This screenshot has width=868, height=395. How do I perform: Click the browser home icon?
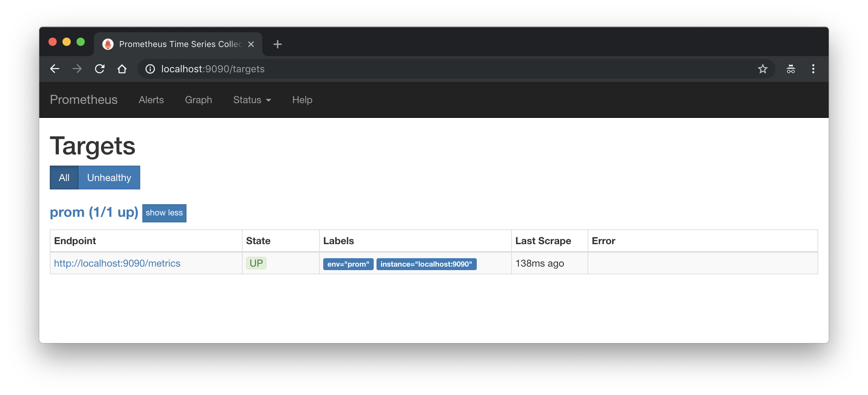[x=122, y=69]
